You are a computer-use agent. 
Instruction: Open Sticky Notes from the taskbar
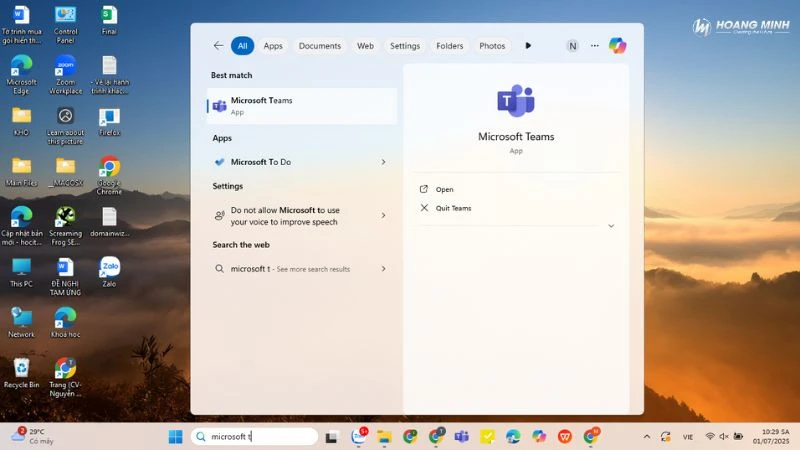[487, 437]
